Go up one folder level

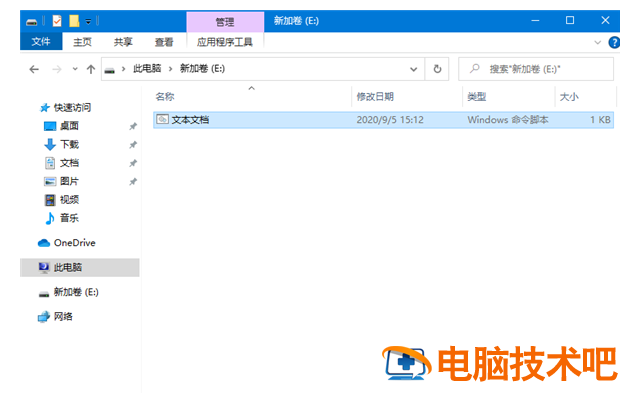tap(91, 69)
